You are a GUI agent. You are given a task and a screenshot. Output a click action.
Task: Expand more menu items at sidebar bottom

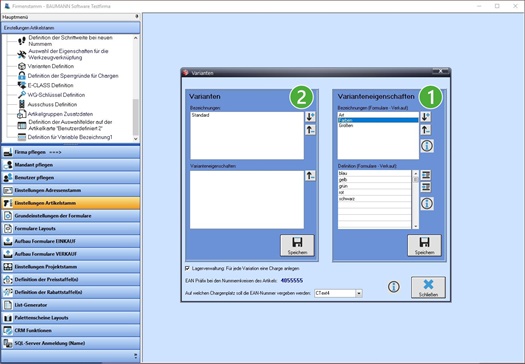(x=136, y=356)
